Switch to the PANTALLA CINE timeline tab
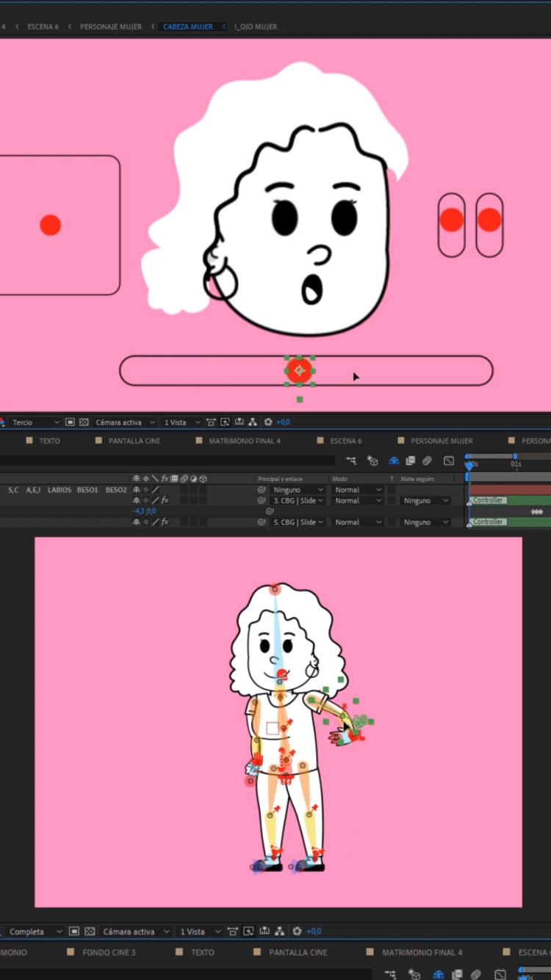 click(x=134, y=441)
